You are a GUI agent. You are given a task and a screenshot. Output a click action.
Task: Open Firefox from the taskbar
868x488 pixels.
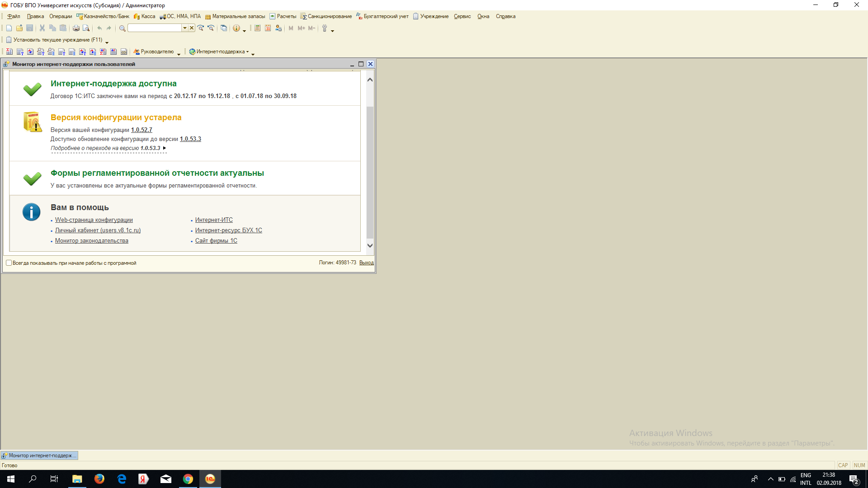pos(99,479)
